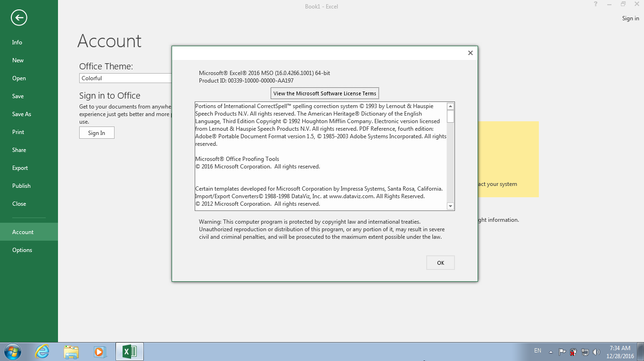Select the Account menu item
This screenshot has height=361, width=644.
pyautogui.click(x=29, y=232)
